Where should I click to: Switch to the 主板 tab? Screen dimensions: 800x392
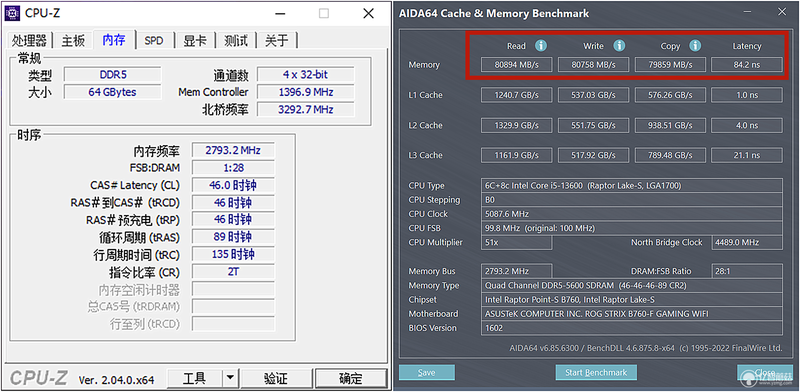[x=72, y=41]
